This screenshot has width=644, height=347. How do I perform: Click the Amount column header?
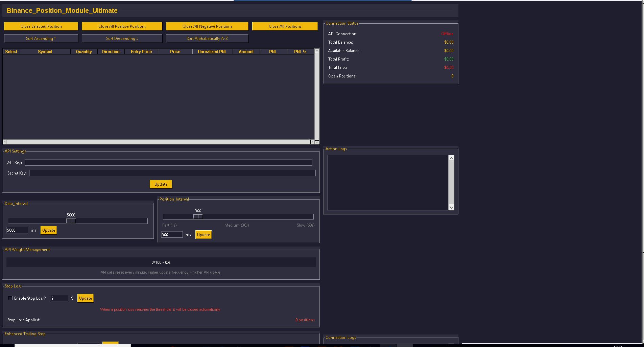coord(246,52)
